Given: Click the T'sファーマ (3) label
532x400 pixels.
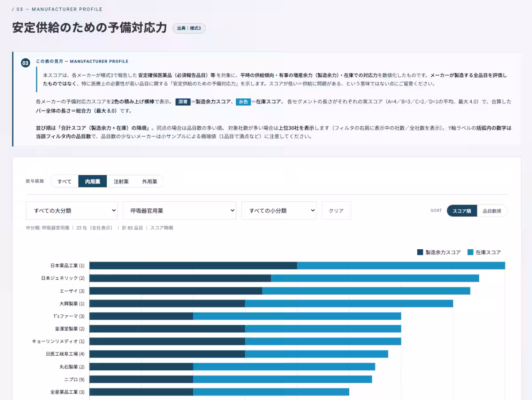Looking at the screenshot, I should 69,316.
